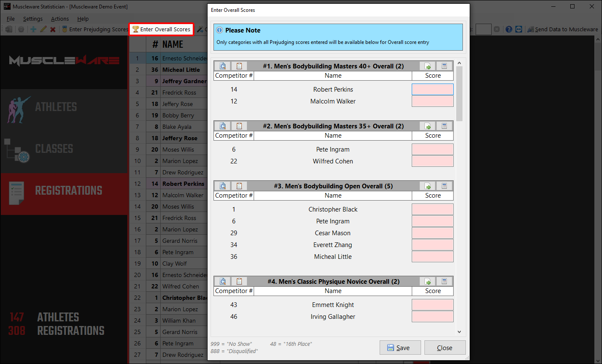Click the clipboard icon for Masters 35+ Overall

click(x=239, y=126)
